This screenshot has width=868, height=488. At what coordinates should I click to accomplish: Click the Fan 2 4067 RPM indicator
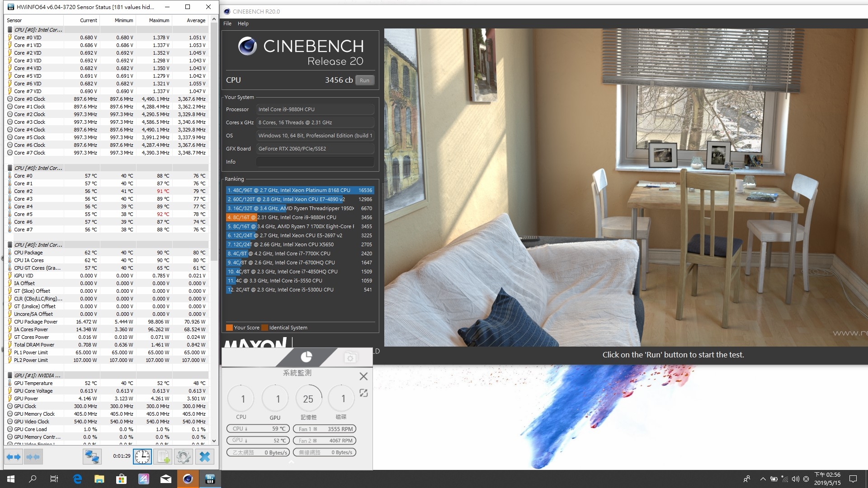coord(325,441)
